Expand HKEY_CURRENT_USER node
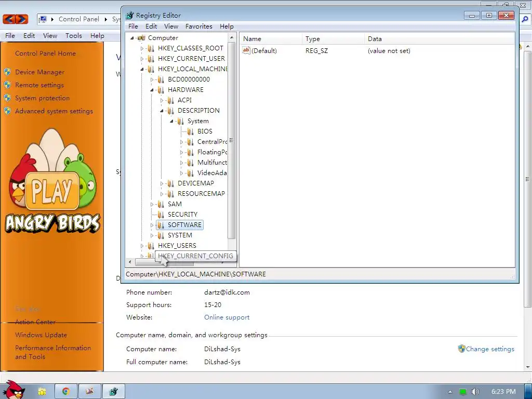 click(142, 59)
